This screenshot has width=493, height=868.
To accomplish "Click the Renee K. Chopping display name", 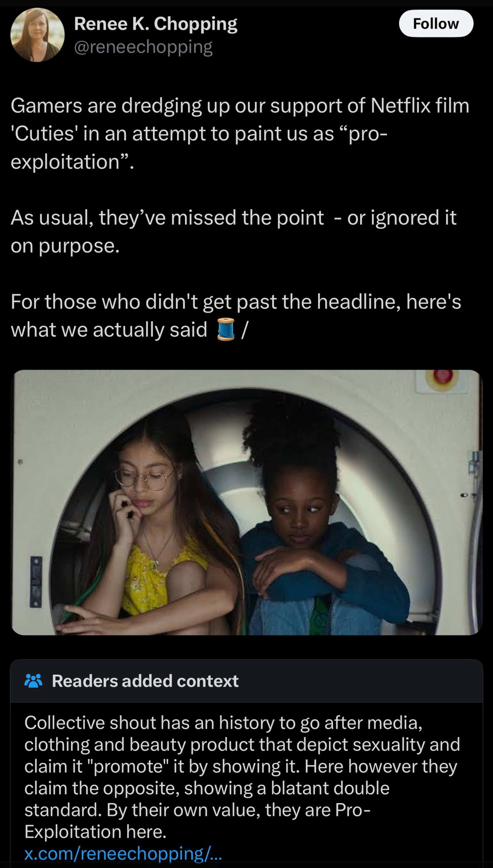I will pyautogui.click(x=156, y=24).
